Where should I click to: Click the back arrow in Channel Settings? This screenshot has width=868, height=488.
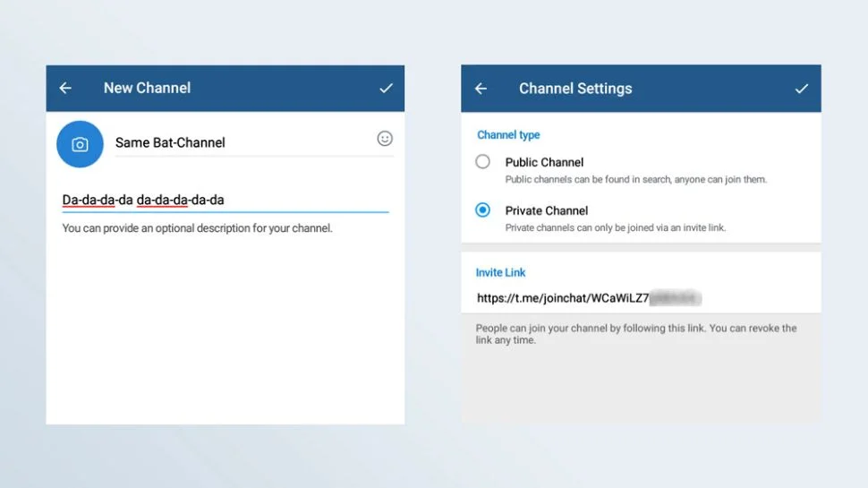point(481,89)
